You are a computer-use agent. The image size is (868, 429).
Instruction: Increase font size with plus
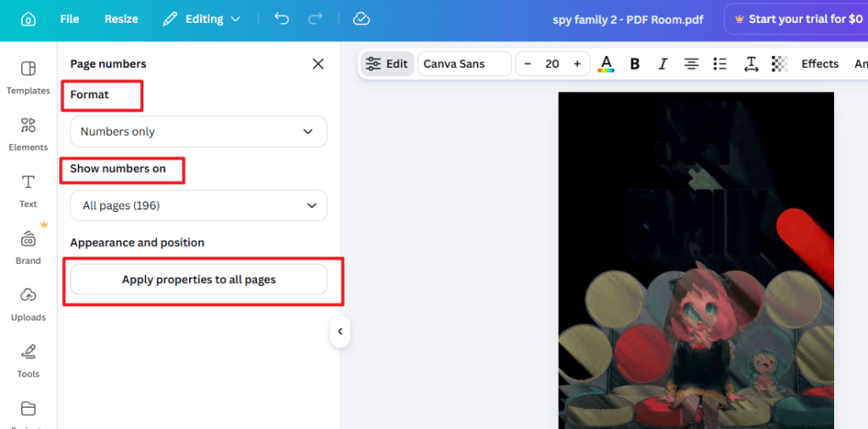(576, 64)
